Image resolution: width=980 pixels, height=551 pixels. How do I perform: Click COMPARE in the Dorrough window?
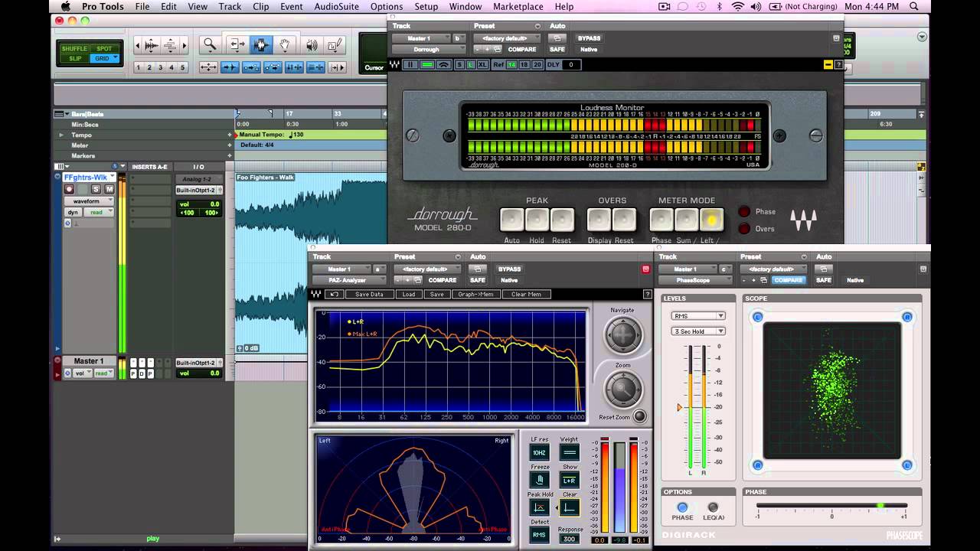(x=521, y=50)
